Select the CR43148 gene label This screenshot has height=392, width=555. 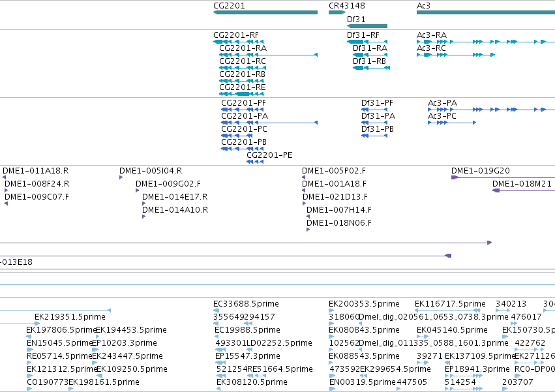[x=346, y=6]
